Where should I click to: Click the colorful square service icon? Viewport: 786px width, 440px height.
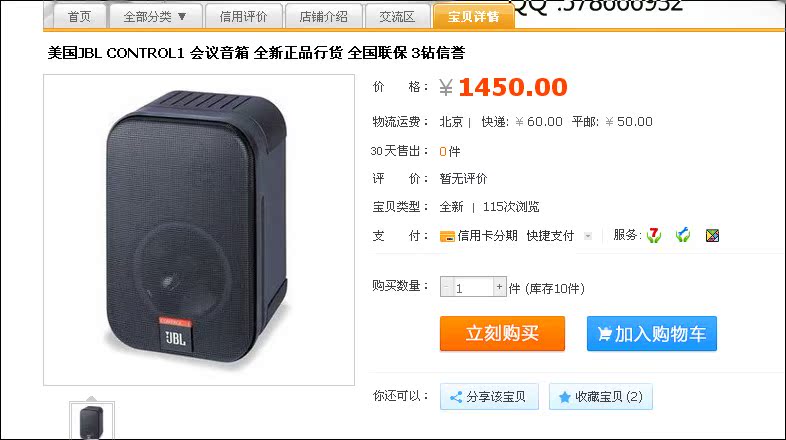pyautogui.click(x=712, y=235)
